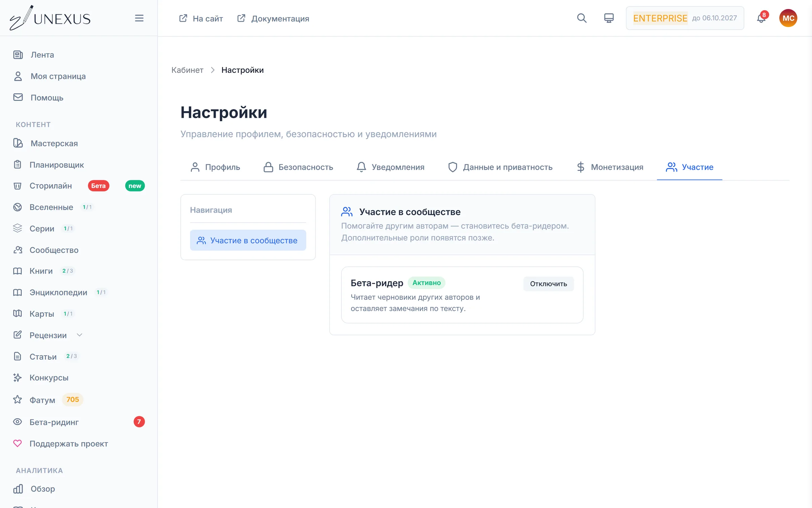Click the monitor display icon in header
This screenshot has height=508, width=812.
[609, 18]
